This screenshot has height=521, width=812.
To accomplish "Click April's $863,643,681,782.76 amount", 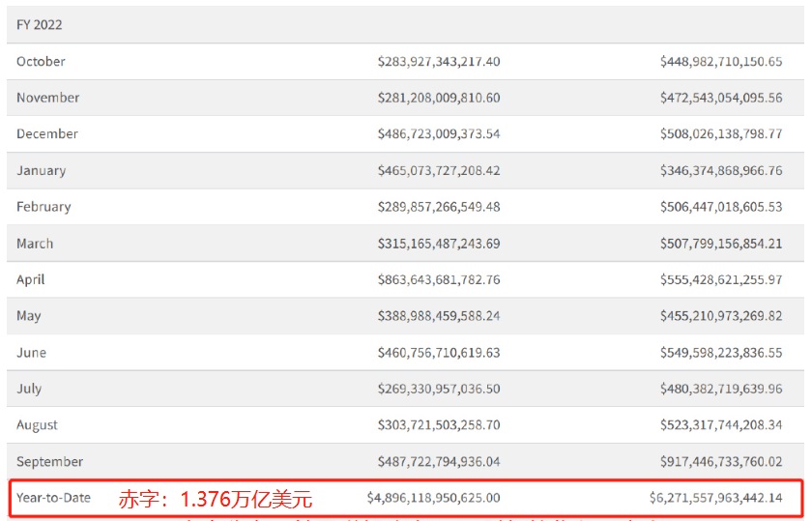I will 439,279.
